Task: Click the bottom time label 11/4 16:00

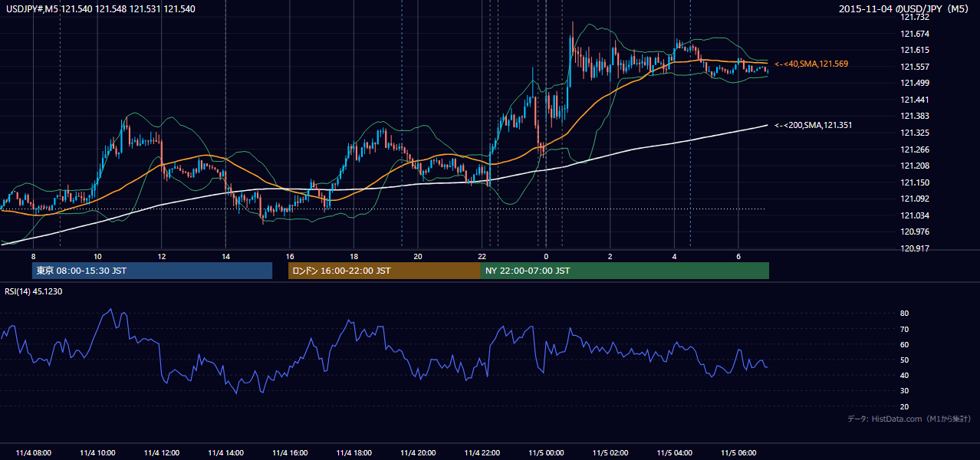Action: (x=290, y=453)
